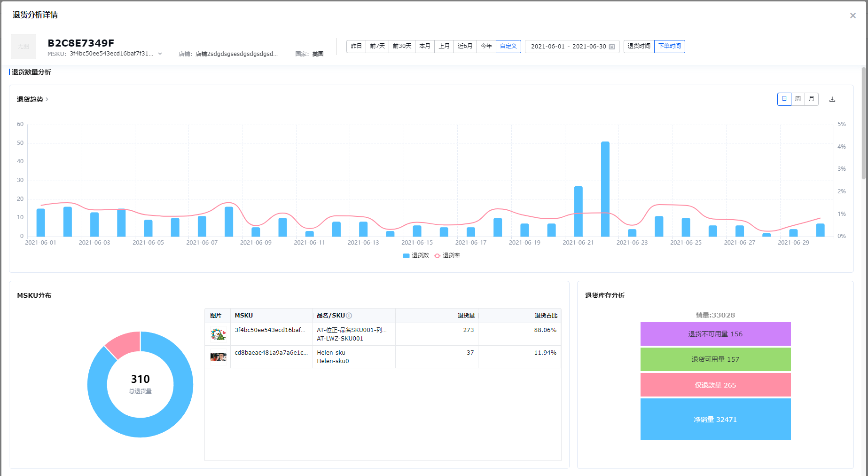This screenshot has height=476, width=868.
Task: Click the 273 return quantity cell
Action: (469, 330)
